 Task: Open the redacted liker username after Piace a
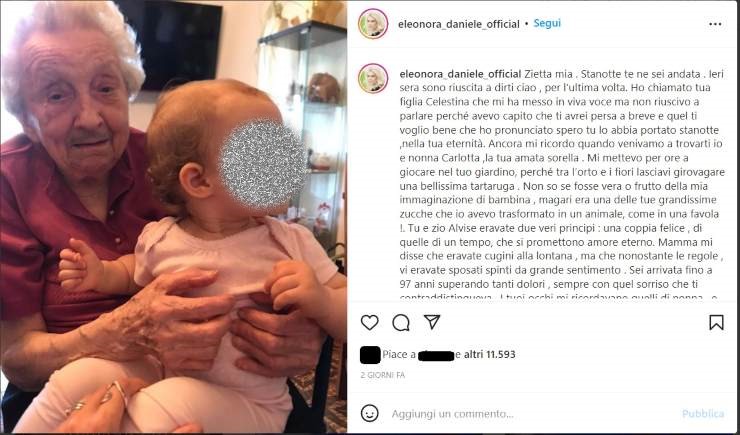(x=436, y=355)
